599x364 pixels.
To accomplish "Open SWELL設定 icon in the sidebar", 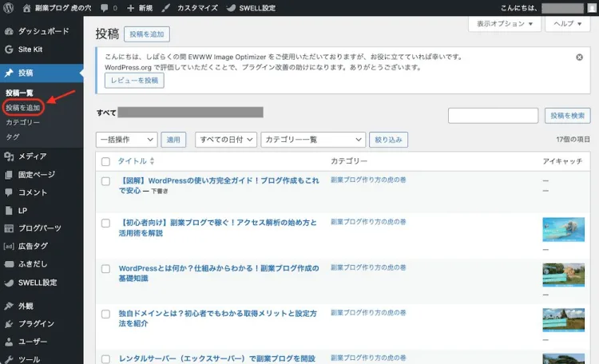I will pyautogui.click(x=9, y=283).
